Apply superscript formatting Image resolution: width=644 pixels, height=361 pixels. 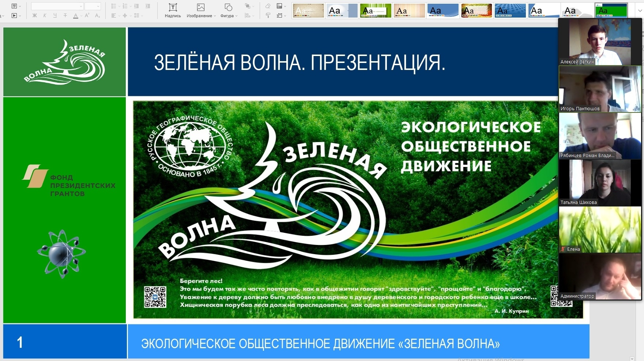[x=87, y=15]
